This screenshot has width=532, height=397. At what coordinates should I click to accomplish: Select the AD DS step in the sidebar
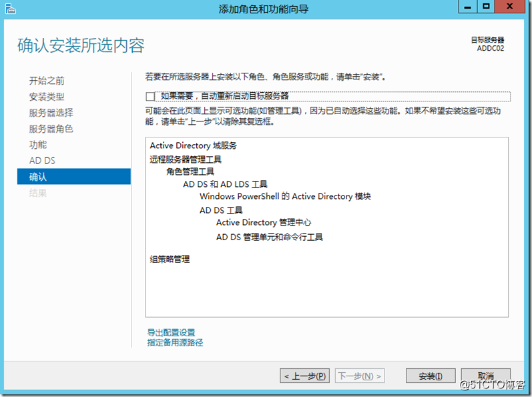[42, 160]
